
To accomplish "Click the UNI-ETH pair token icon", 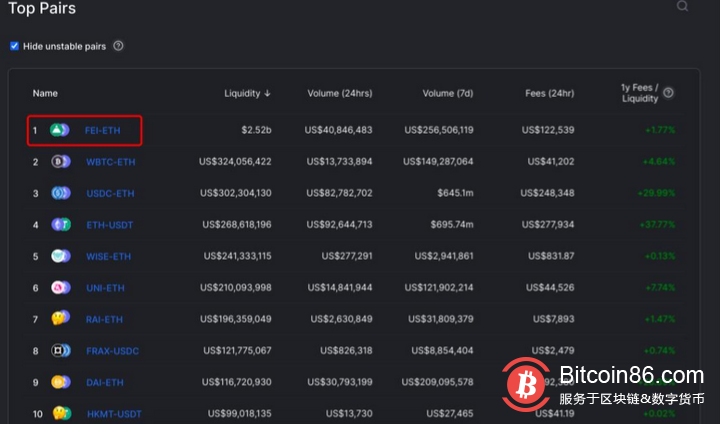I will coord(60,288).
